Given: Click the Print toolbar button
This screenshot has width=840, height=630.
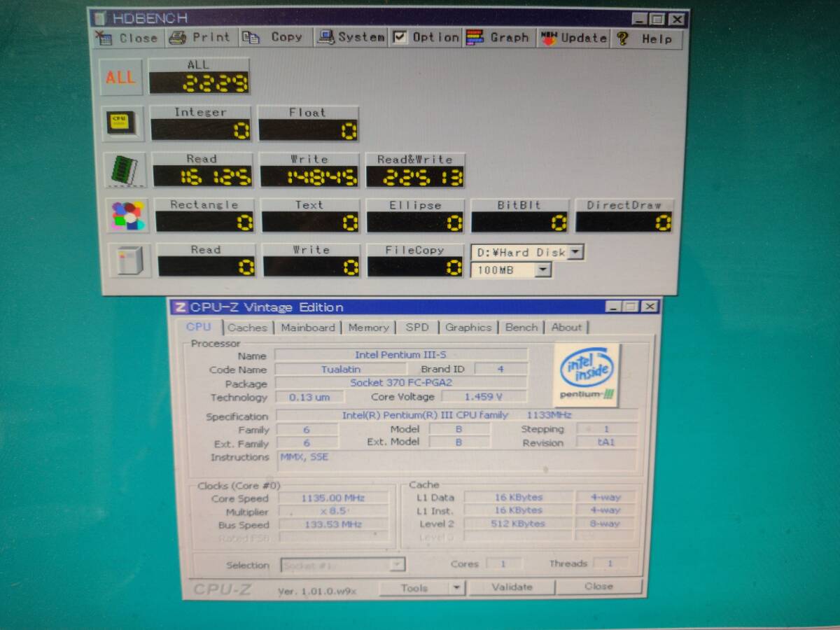Looking at the screenshot, I should (x=200, y=38).
